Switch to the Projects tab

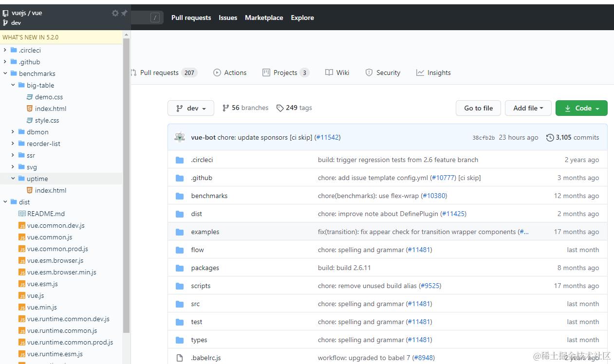(286, 73)
